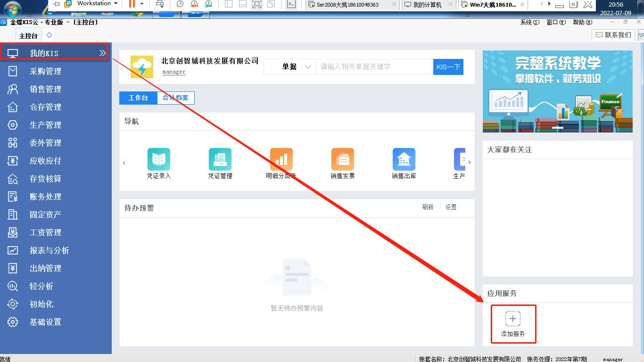Viewport: 644px width, 362px height.
Task: Click the 凭证录入 voucher entry icon
Action: (x=159, y=159)
